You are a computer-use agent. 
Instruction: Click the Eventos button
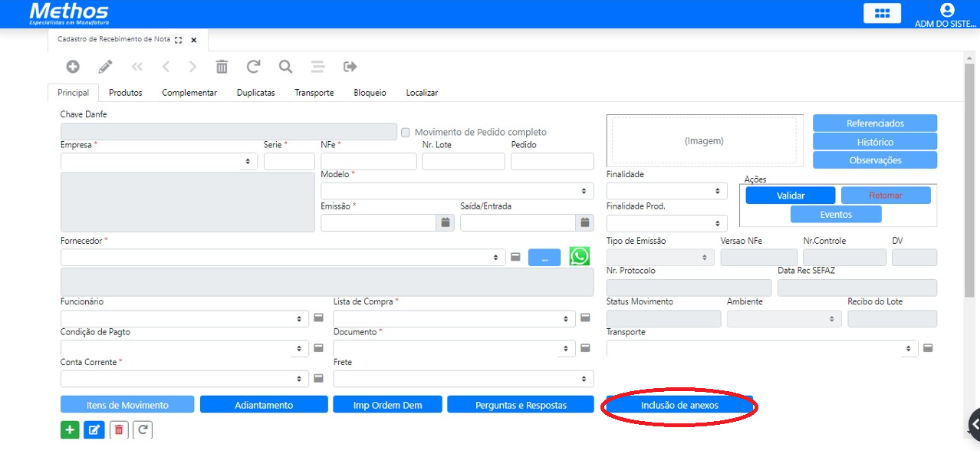click(x=836, y=215)
